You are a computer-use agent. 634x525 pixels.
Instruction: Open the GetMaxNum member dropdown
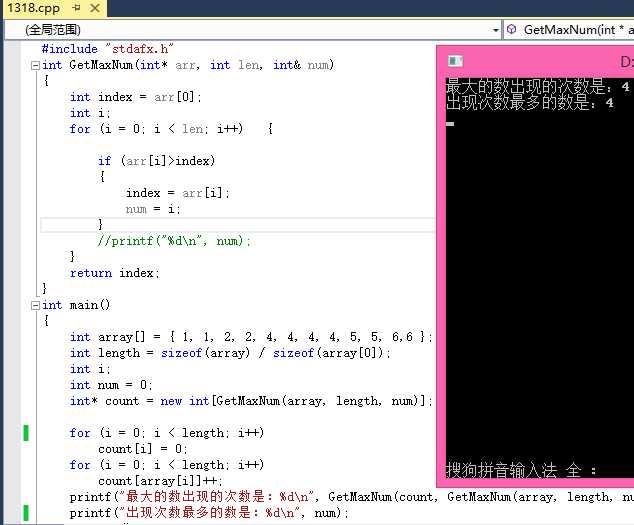pyautogui.click(x=570, y=30)
